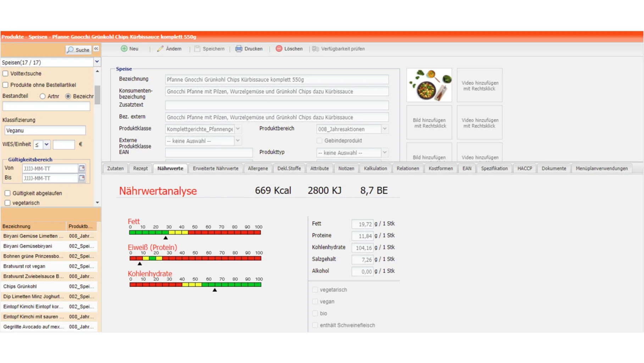This screenshot has height=363, width=644.
Task: Open the Produktbereich dropdown
Action: 384,129
